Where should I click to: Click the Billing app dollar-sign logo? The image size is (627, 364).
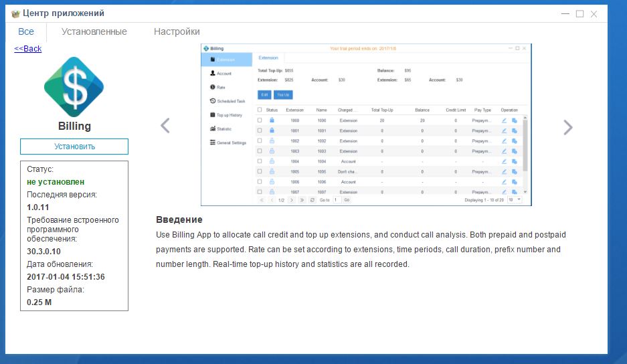[74, 87]
